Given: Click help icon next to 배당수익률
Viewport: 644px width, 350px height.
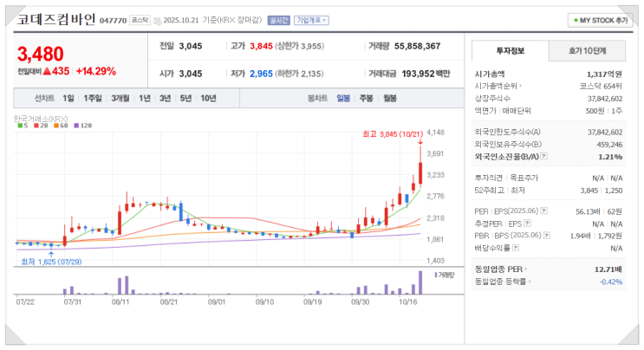Looking at the screenshot, I should (x=516, y=248).
